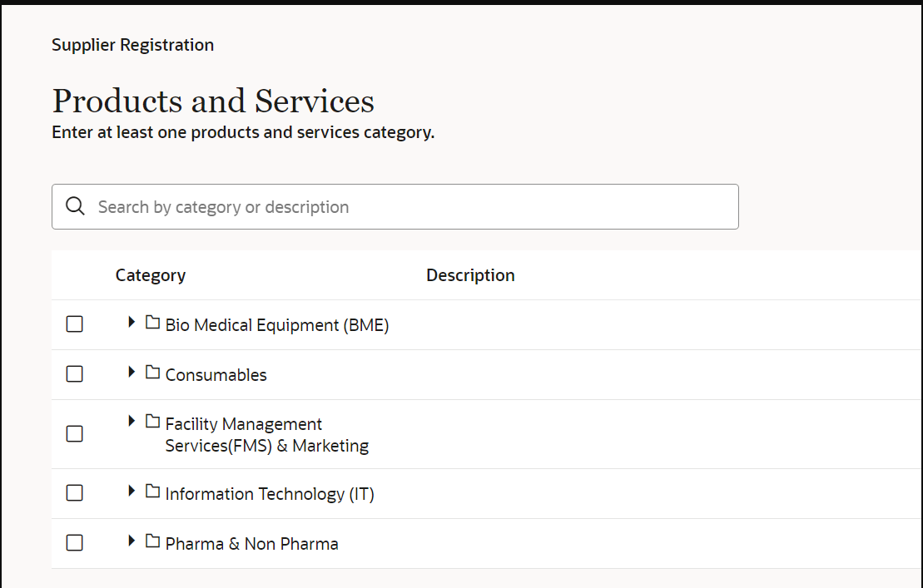Click the folder icon beside Facility Management Services

point(152,422)
